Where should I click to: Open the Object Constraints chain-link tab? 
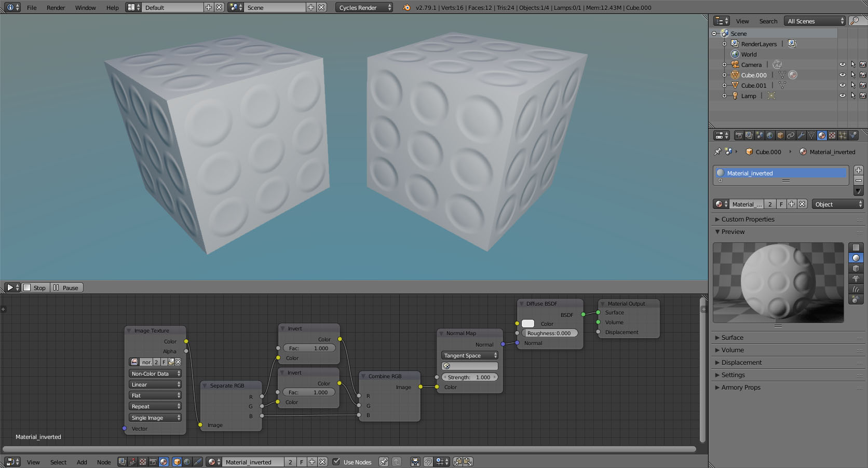[791, 135]
